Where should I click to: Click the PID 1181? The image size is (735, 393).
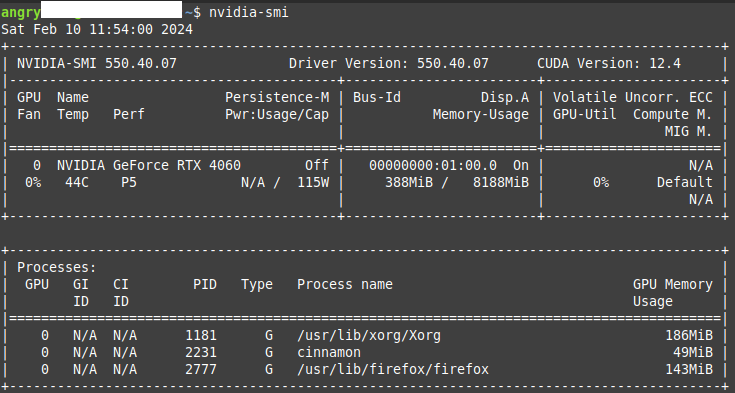coord(201,335)
